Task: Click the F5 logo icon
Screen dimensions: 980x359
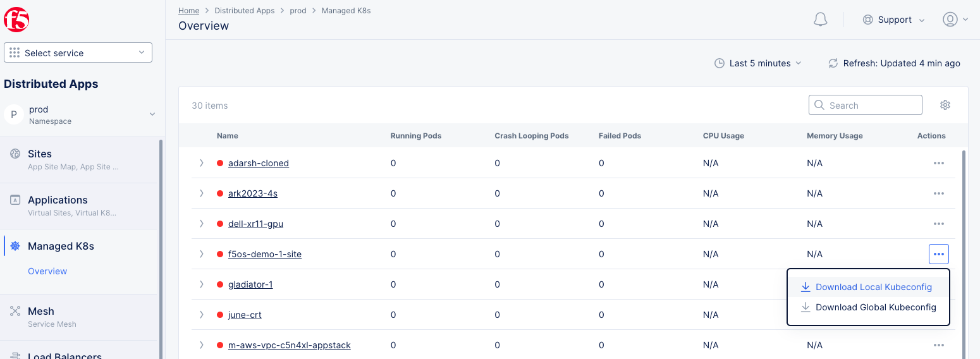Action: pos(16,20)
